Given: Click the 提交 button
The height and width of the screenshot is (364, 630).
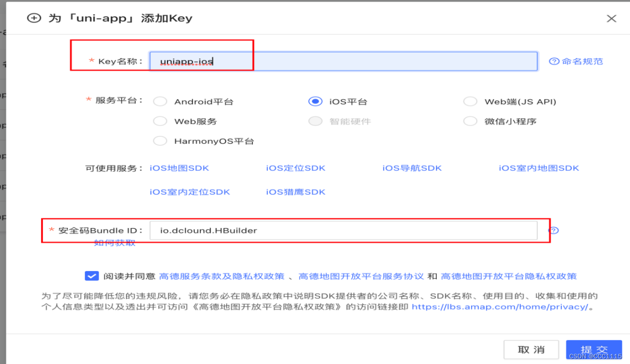Looking at the screenshot, I should click(x=594, y=350).
